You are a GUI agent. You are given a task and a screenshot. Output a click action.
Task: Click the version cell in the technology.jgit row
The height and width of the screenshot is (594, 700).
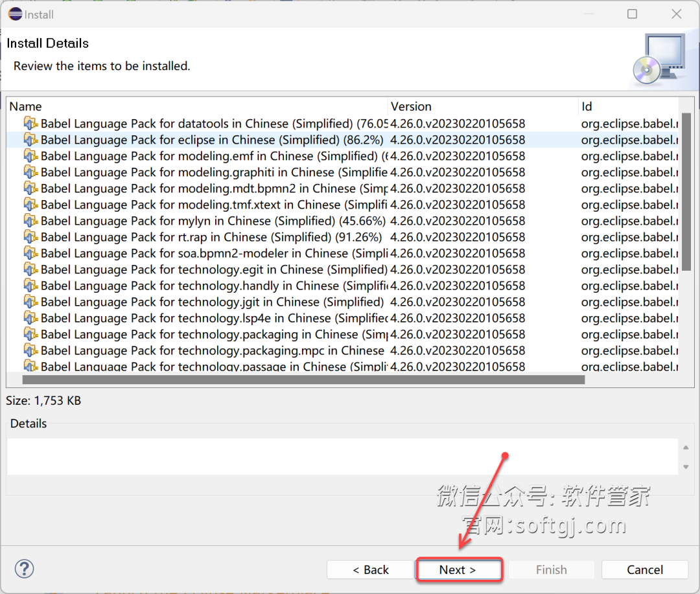(x=458, y=302)
